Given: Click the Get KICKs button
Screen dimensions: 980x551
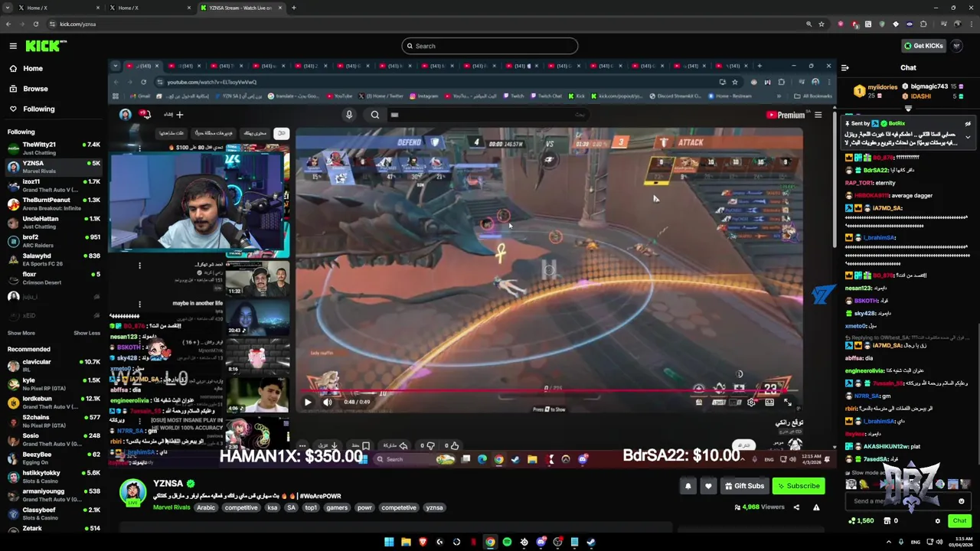Looking at the screenshot, I should point(923,46).
